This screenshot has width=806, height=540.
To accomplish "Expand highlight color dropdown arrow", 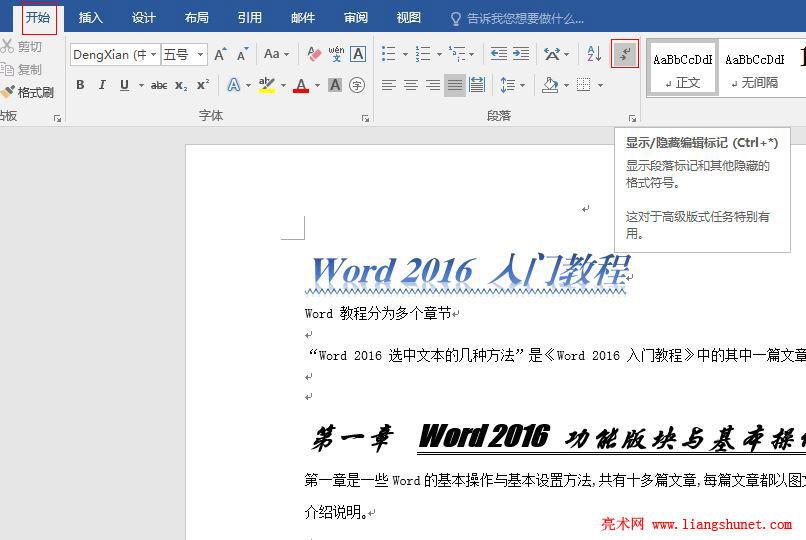I will coord(283,85).
